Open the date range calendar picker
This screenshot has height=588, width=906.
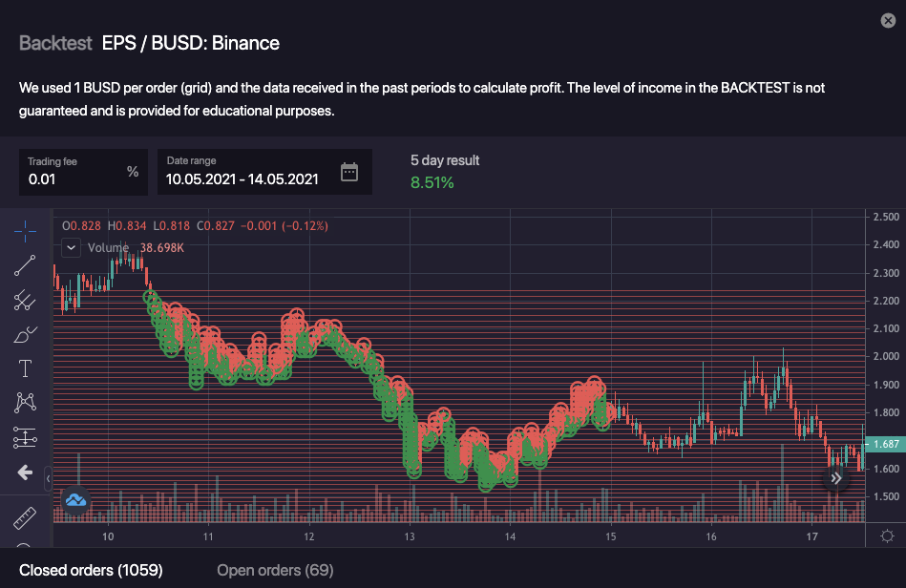(x=349, y=172)
